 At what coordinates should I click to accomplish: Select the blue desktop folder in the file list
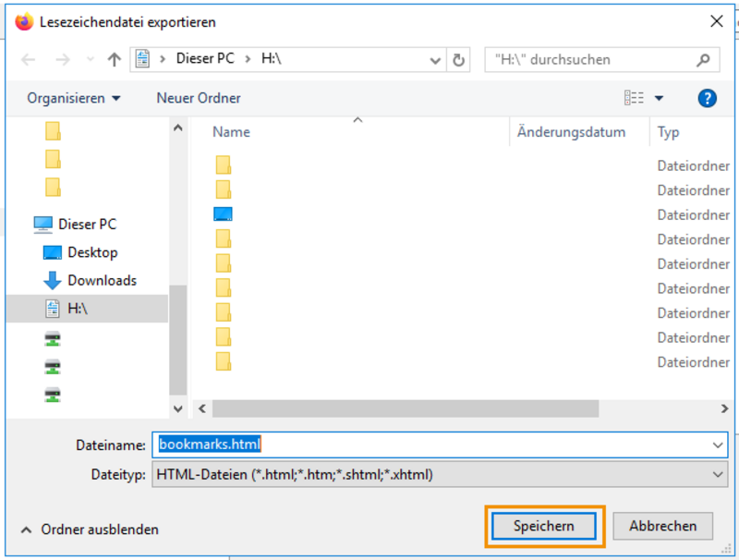[x=223, y=214]
